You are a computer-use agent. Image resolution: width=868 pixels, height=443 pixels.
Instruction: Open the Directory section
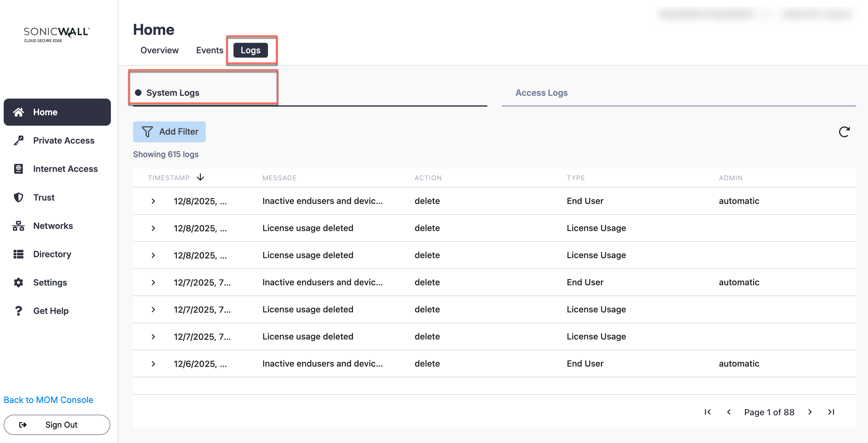52,254
